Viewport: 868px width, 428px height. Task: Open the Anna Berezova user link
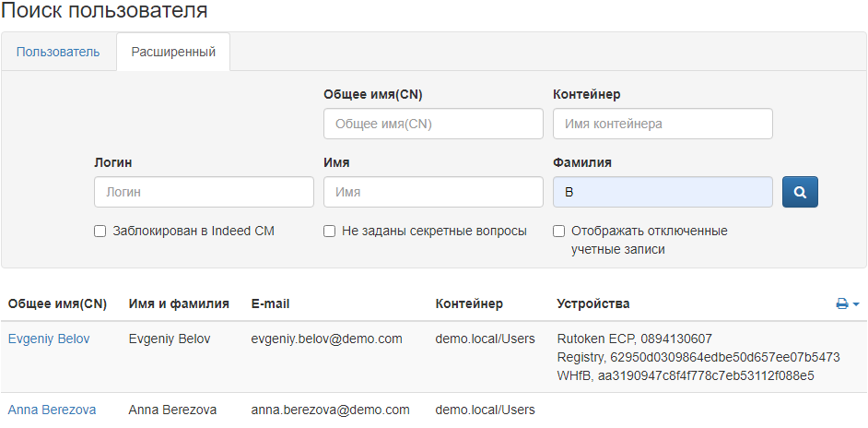coord(52,410)
